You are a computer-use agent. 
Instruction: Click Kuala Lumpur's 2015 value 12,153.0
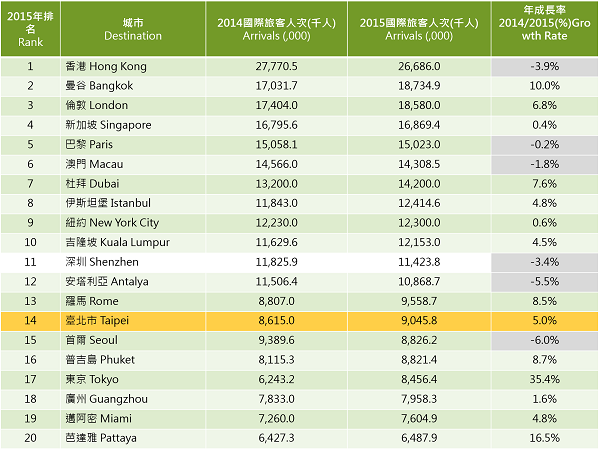[419, 243]
